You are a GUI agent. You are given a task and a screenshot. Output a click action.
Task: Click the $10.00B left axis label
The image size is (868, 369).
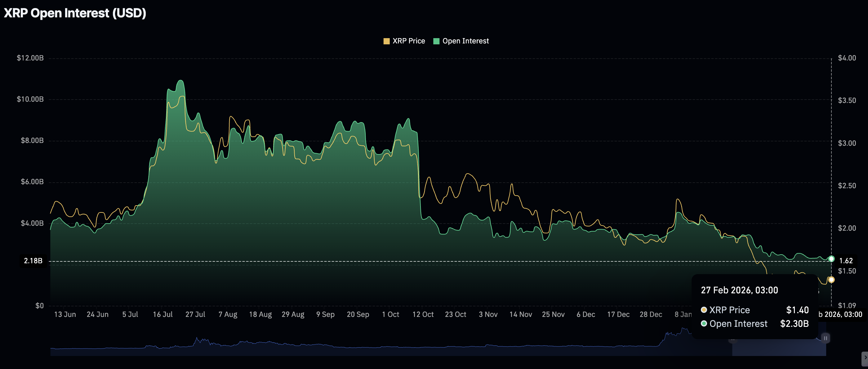(30, 100)
